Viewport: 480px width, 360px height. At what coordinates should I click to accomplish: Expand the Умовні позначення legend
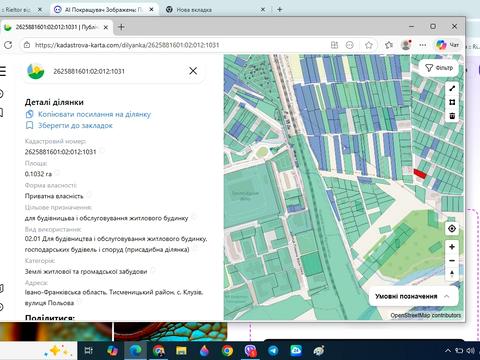(413, 296)
